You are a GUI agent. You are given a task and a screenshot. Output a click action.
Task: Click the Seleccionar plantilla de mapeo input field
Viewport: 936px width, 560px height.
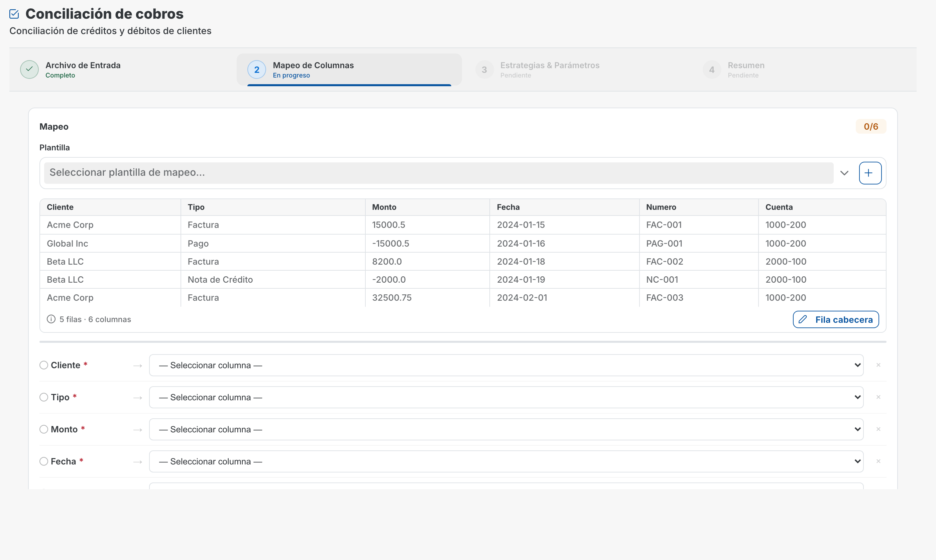click(x=438, y=173)
